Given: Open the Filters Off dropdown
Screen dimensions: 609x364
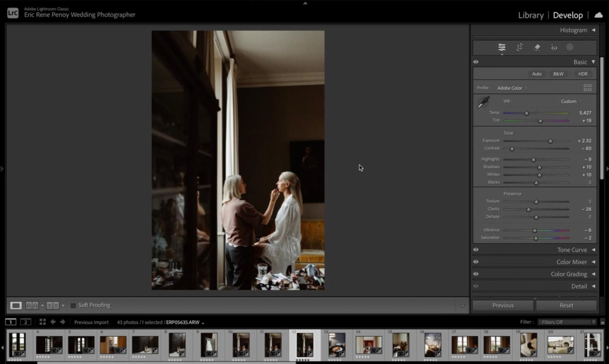Looking at the screenshot, I should pos(567,322).
